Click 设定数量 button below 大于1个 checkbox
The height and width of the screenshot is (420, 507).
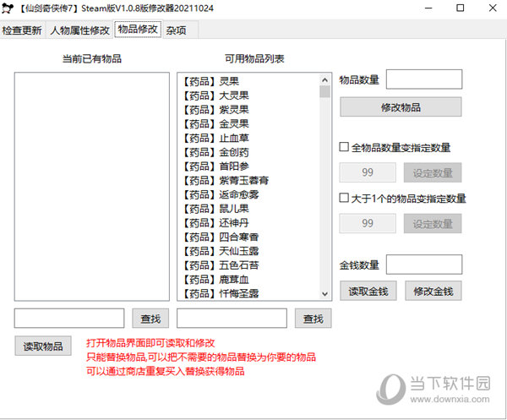tap(433, 223)
